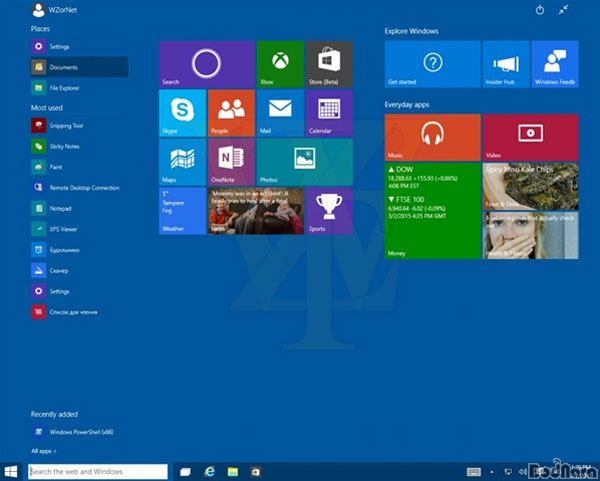Open Remote Desktop Connection
Viewport: 600px width, 481px height.
point(79,188)
